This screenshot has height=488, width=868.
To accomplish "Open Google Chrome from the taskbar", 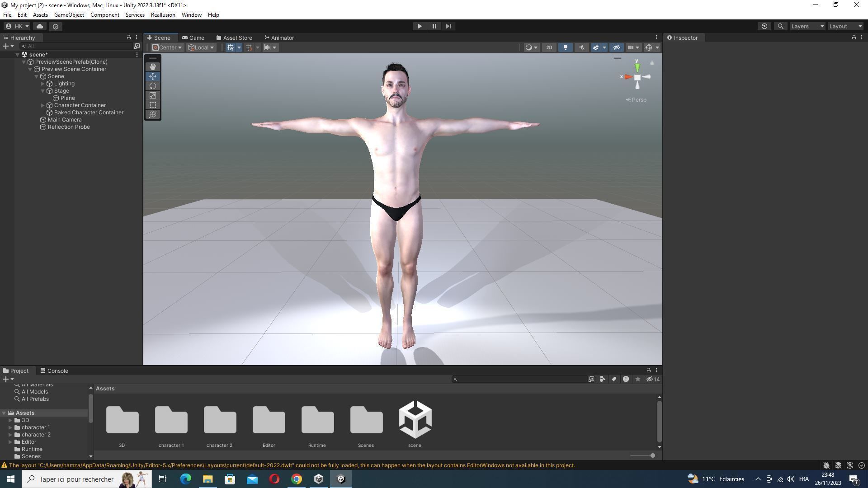I will point(297,479).
